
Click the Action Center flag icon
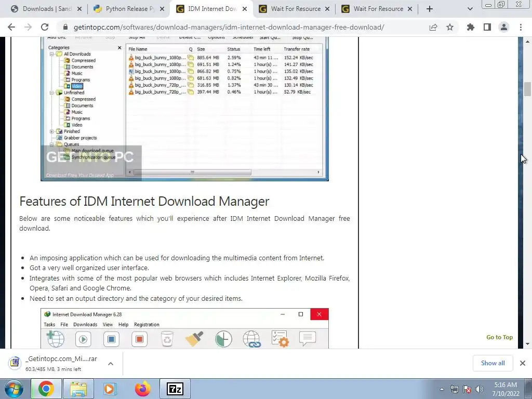[467, 389]
